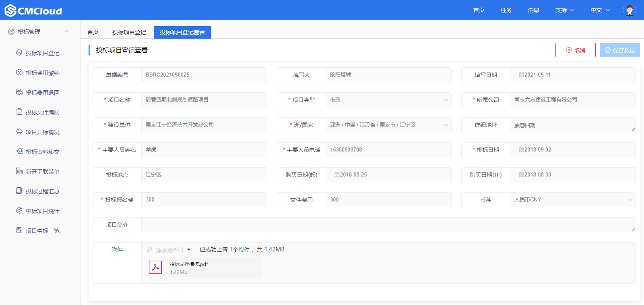
Task: Click the 项目开标情况 sidebar icon
Action: (19, 132)
